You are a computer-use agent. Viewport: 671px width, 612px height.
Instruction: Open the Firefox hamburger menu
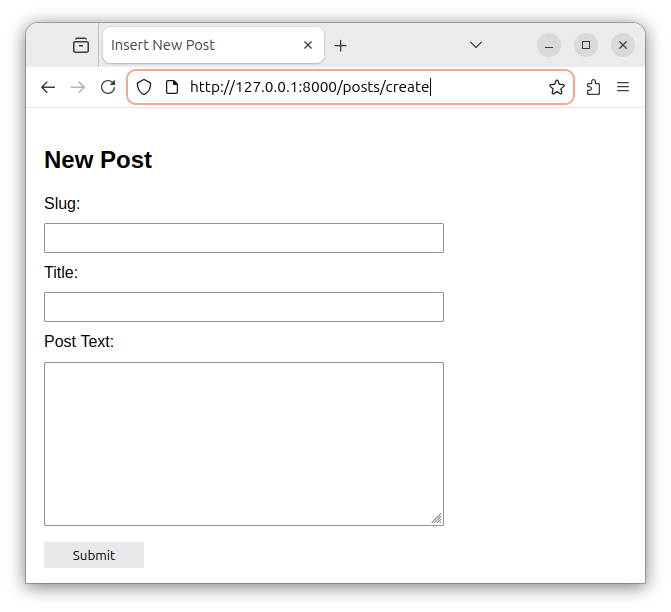click(x=623, y=87)
